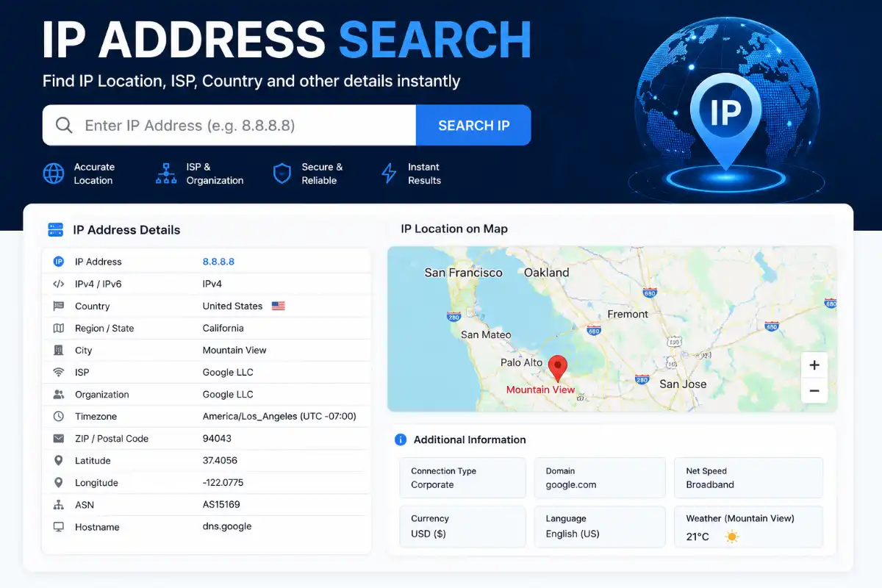Click the IP badge icon in IP Address row
Viewport: 882px width, 588px height.
[59, 262]
